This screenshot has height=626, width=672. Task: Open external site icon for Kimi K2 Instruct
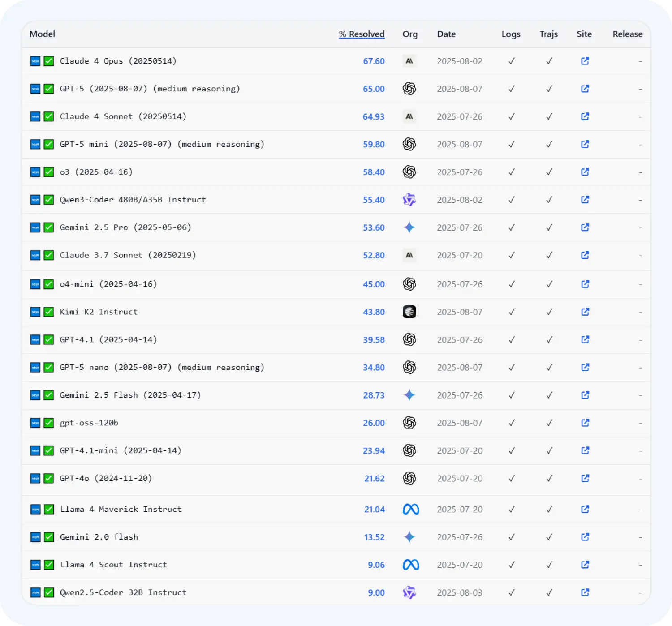585,312
